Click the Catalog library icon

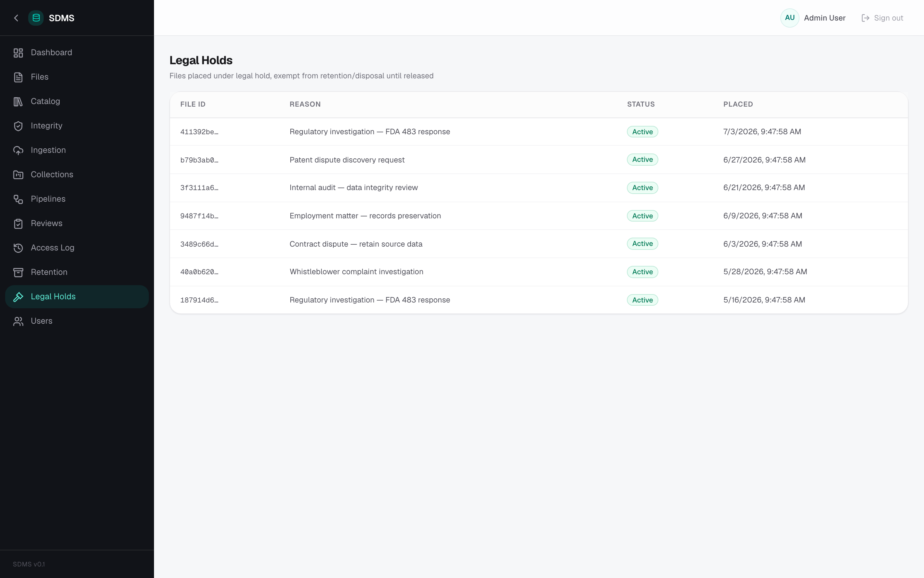pyautogui.click(x=18, y=102)
